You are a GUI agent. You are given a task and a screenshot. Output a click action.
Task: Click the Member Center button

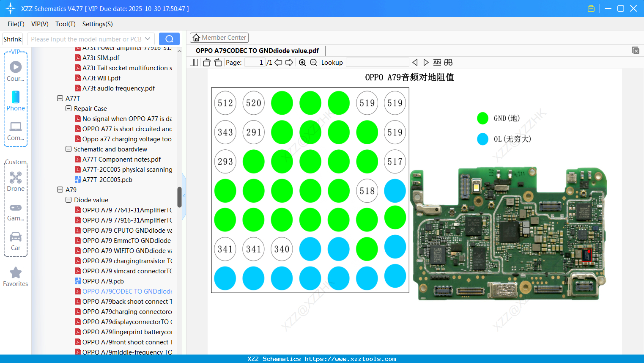(x=219, y=37)
